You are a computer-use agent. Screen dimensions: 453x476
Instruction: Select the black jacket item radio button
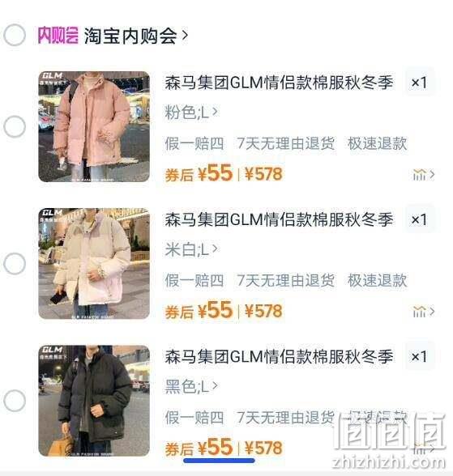tap(15, 401)
